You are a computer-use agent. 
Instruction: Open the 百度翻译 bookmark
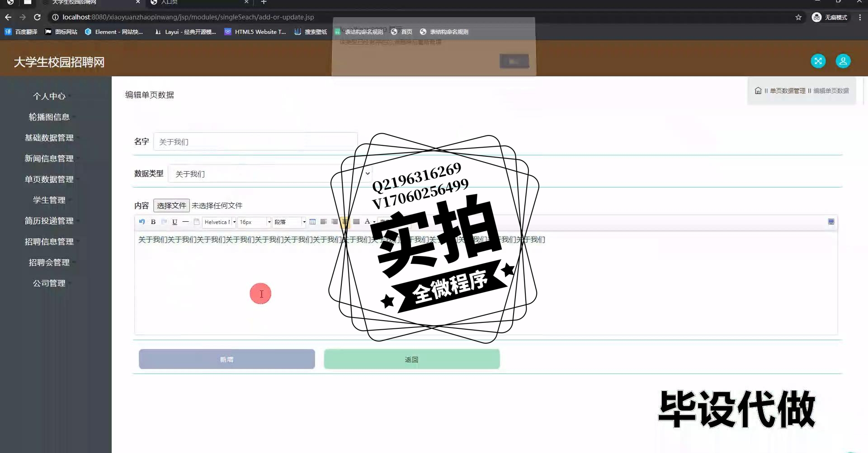[21, 32]
